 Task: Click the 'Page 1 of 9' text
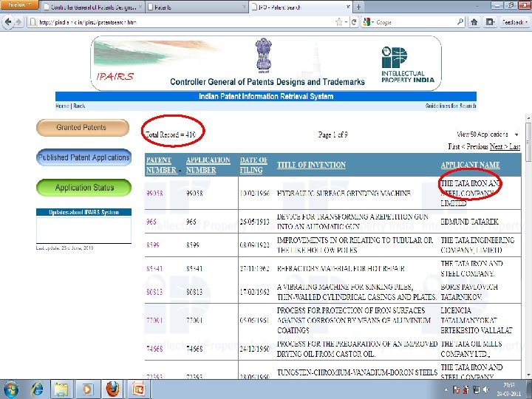332,134
